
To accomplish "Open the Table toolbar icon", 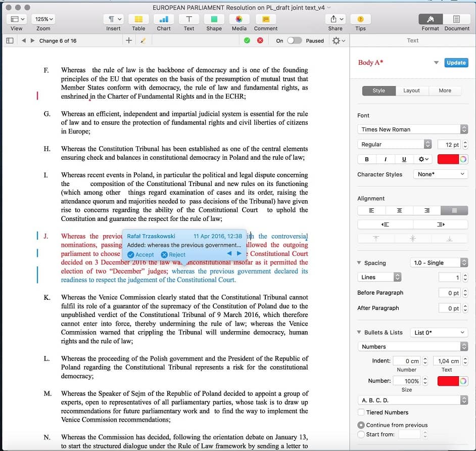I will 138,19.
